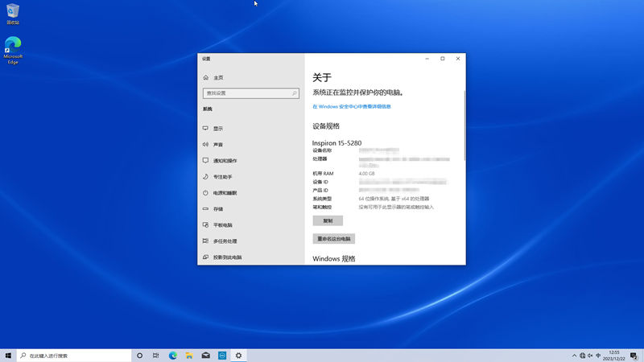Click 重命名这台电脑 rename button
Screen dimensions: 644x362
(334, 238)
